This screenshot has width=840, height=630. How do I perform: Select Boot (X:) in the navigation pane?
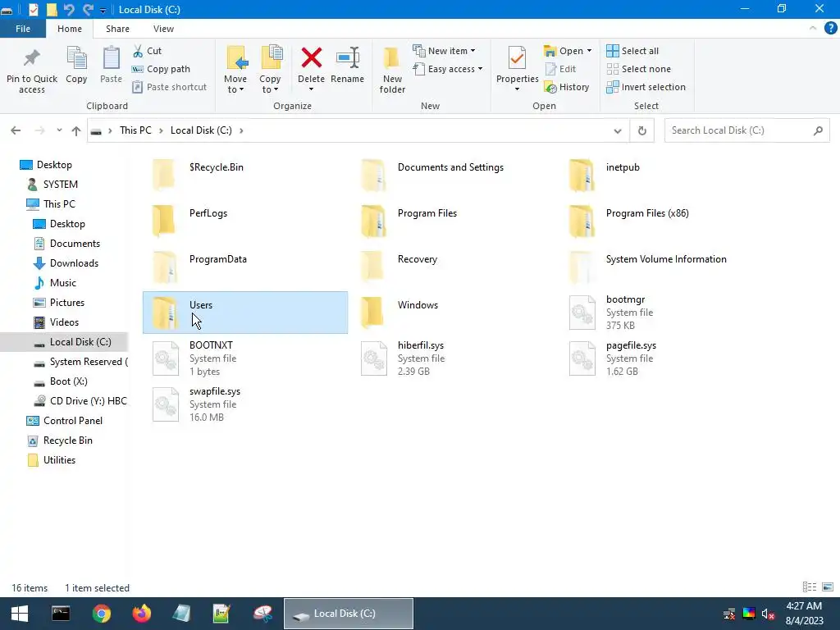coord(68,381)
